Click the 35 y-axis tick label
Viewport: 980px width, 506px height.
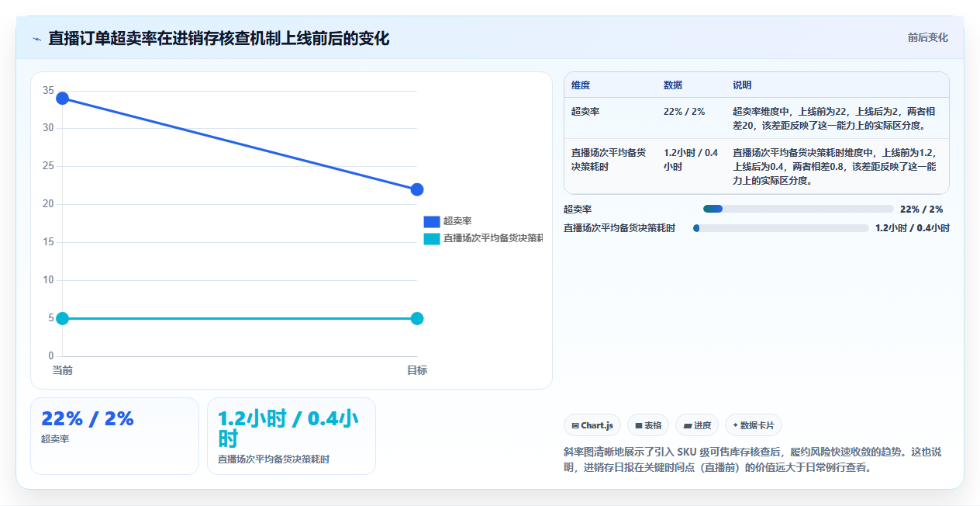(48, 91)
